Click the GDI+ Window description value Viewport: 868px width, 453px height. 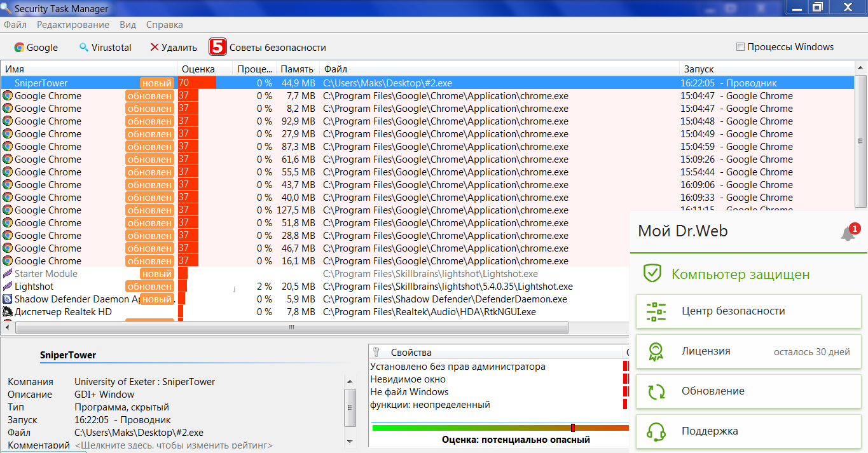point(106,395)
